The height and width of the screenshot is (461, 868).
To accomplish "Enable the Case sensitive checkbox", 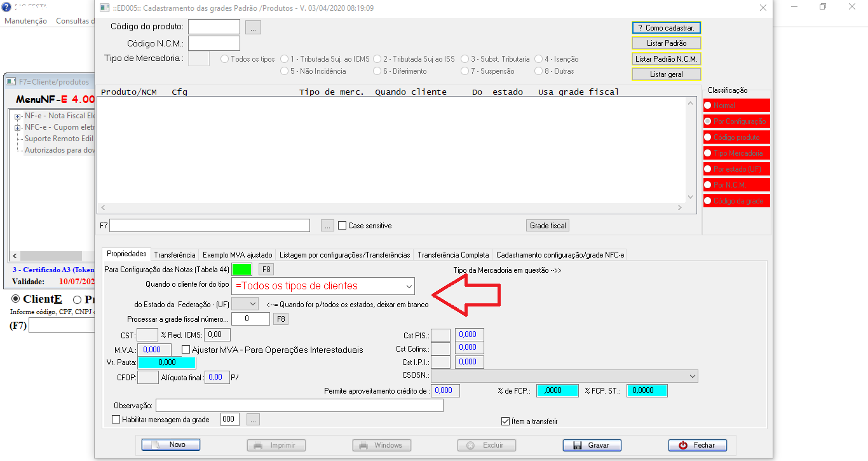I will pos(342,226).
